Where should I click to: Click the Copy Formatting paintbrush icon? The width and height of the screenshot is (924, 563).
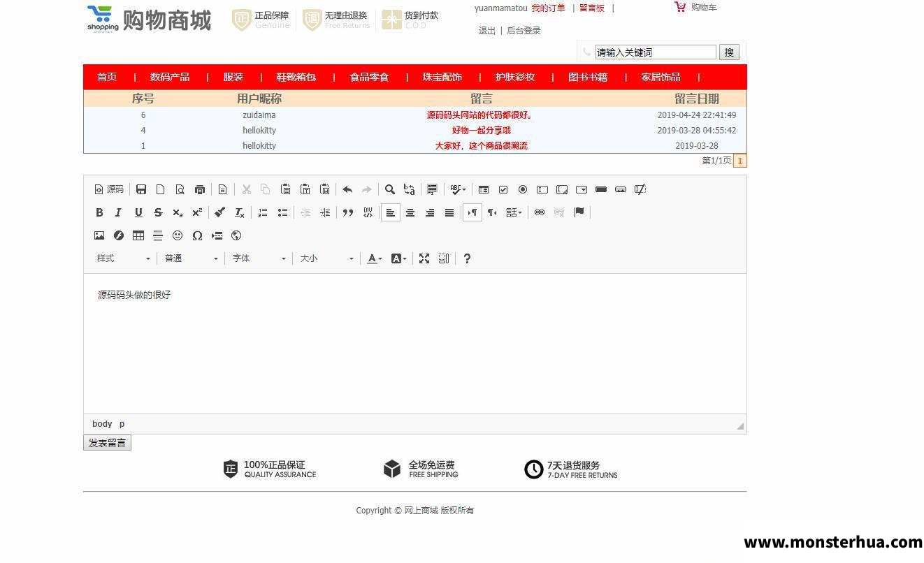click(219, 212)
